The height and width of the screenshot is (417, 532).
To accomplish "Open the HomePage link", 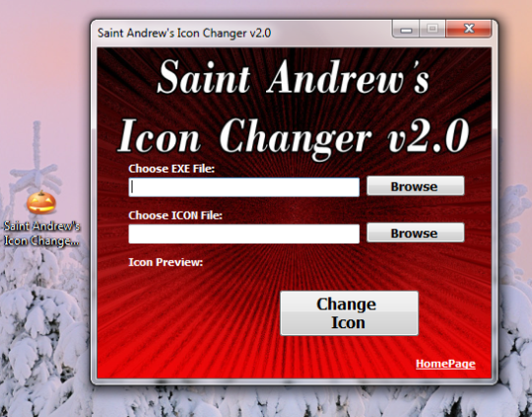I will coord(445,364).
